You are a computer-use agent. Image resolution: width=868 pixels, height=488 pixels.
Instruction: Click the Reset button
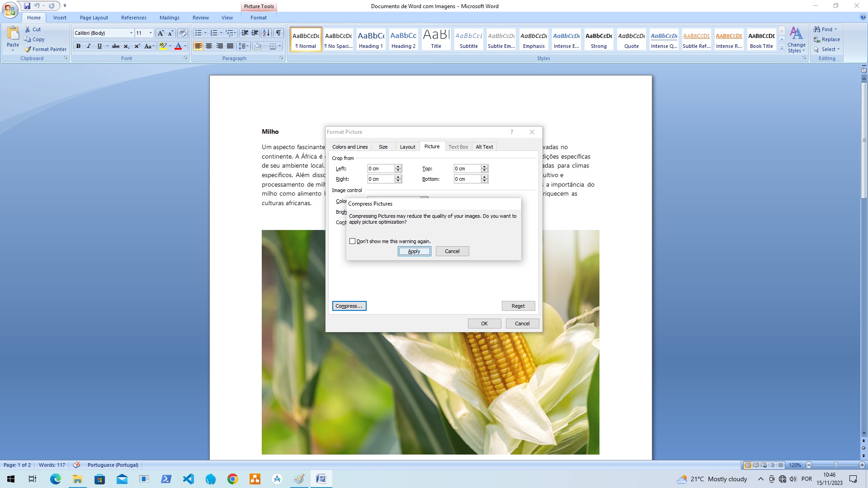click(x=518, y=306)
